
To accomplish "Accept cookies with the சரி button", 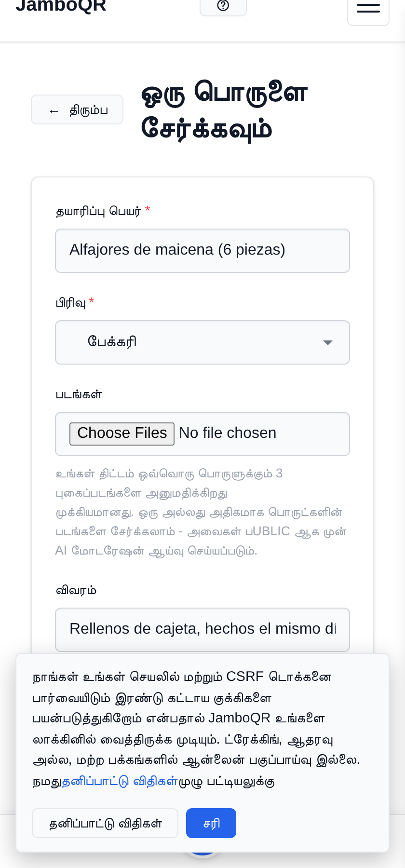I will coord(211,823).
